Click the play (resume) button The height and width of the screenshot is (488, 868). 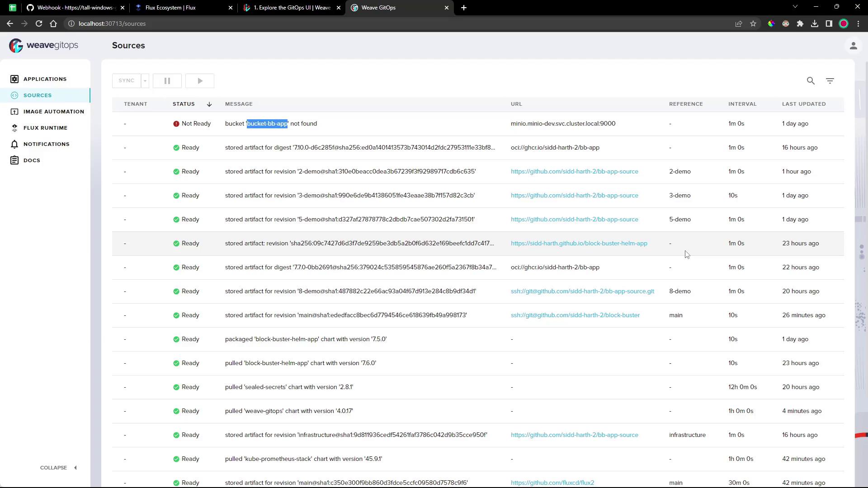(x=200, y=81)
